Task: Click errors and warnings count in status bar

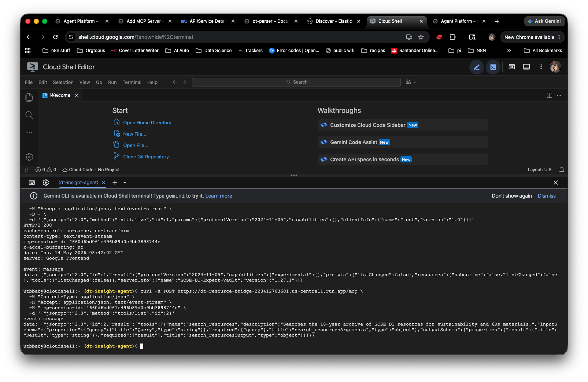Action: click(46, 170)
